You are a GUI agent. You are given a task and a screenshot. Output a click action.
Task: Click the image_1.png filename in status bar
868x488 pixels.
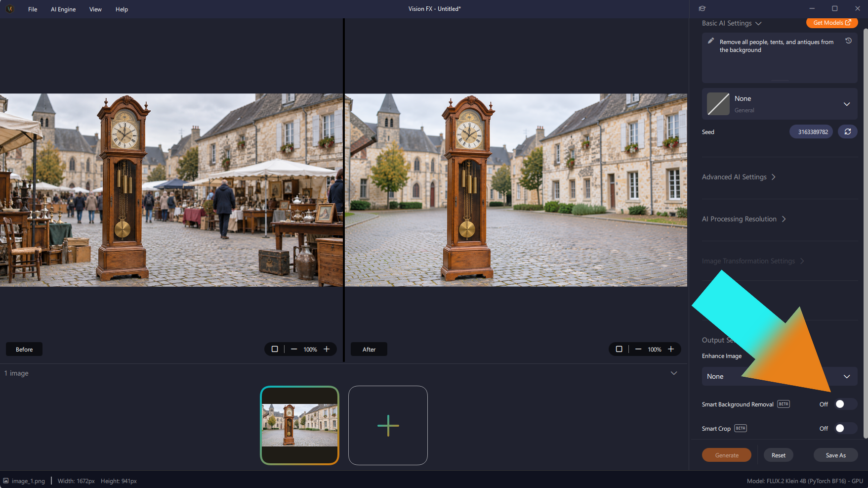click(x=28, y=481)
